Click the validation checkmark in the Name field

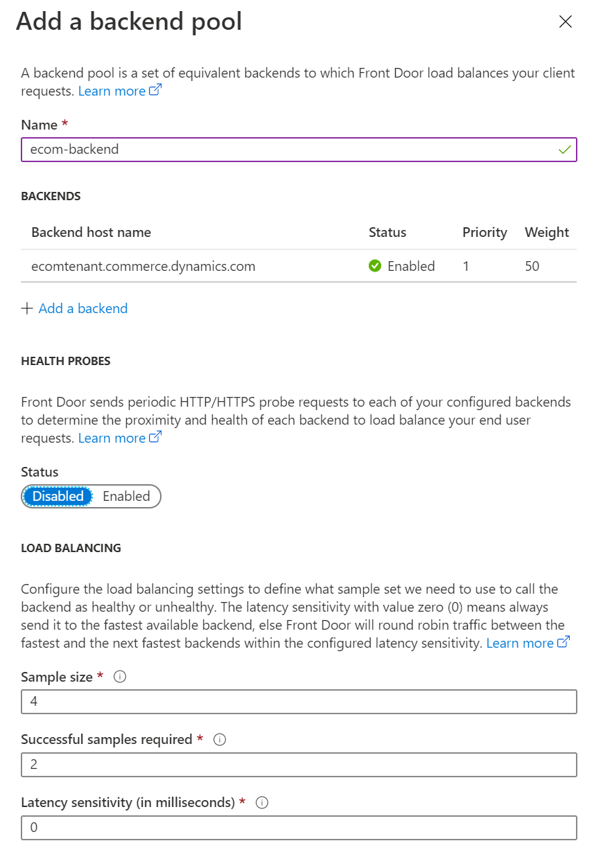click(x=566, y=149)
